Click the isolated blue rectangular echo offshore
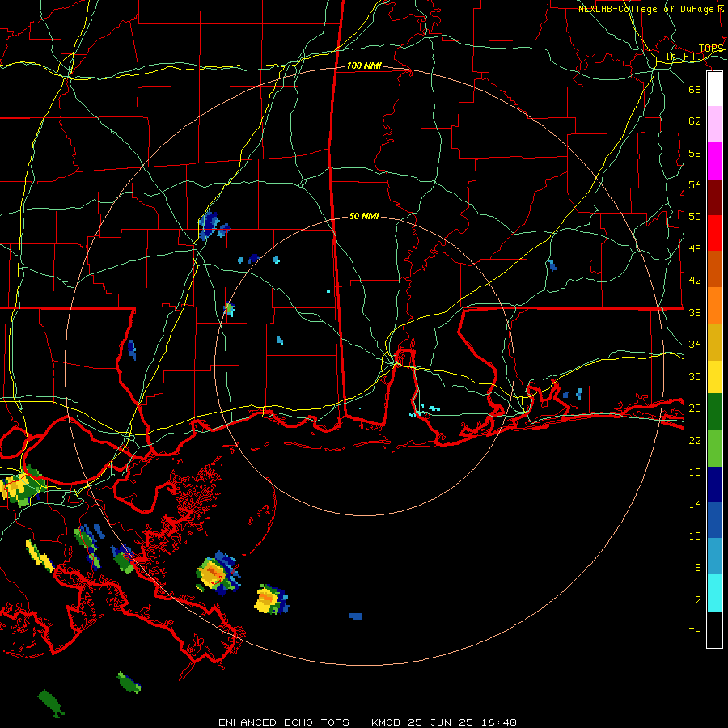 coord(356,616)
